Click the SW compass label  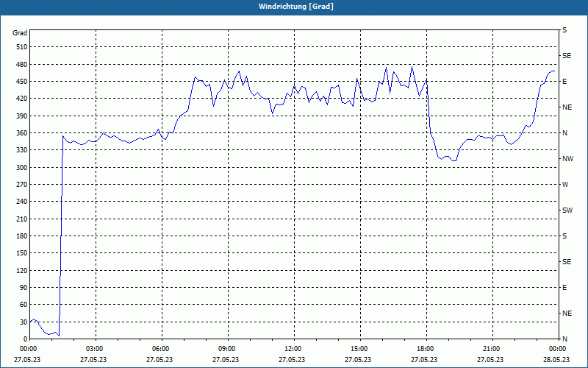point(567,210)
